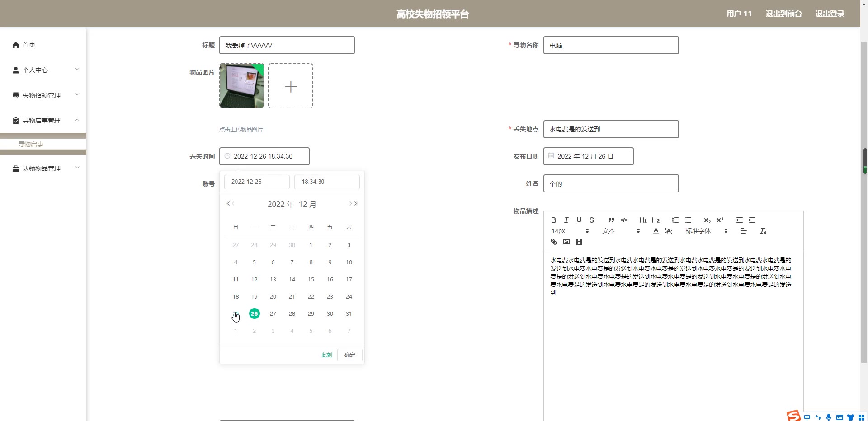Toggle bold formatting in the editor
868x421 pixels.
(x=553, y=220)
